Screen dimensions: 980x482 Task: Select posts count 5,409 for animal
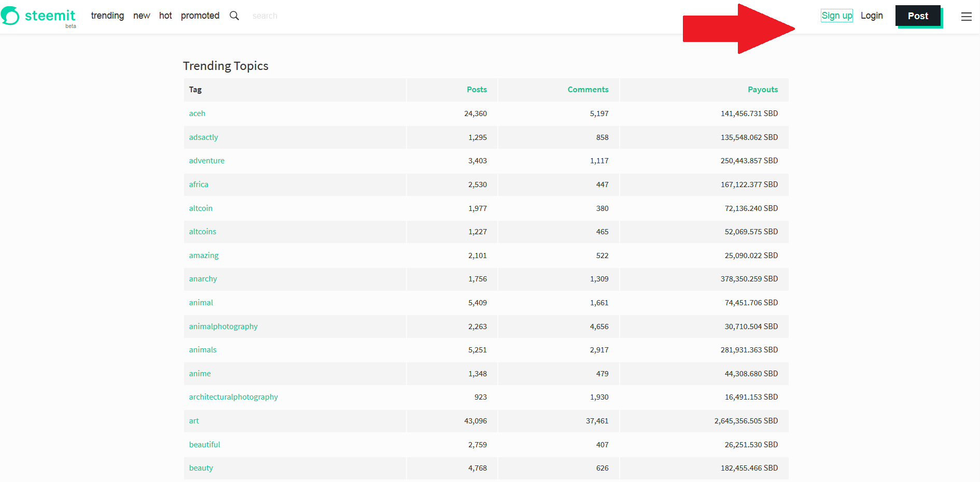(x=478, y=303)
